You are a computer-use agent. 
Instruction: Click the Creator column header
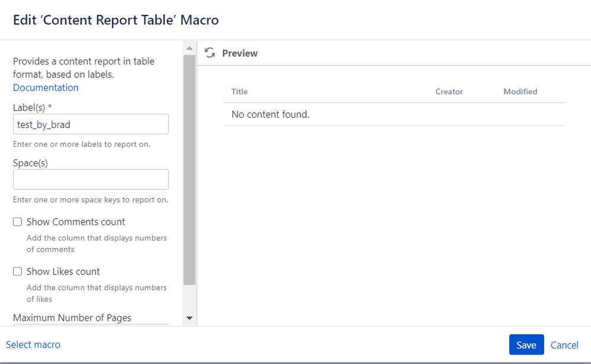click(x=449, y=92)
